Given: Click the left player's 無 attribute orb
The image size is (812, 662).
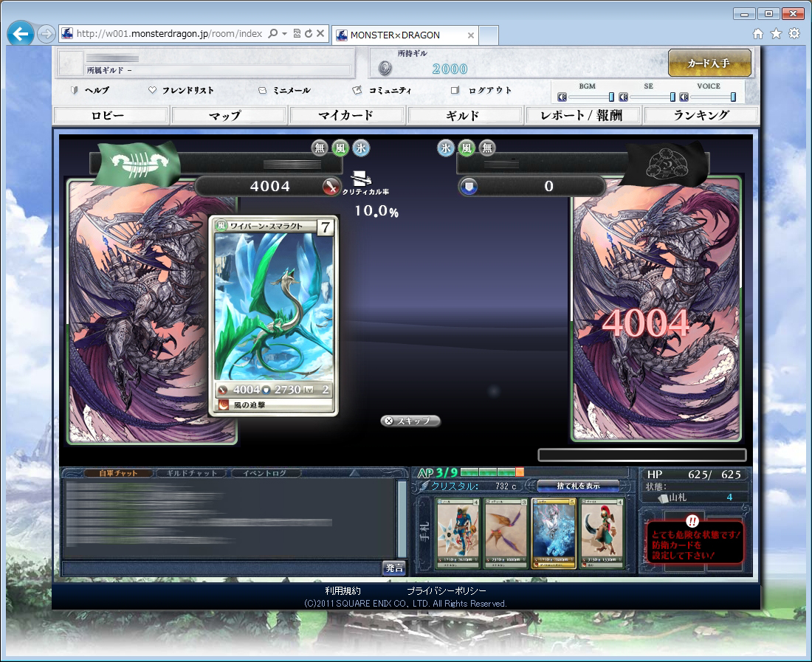Looking at the screenshot, I should [320, 148].
